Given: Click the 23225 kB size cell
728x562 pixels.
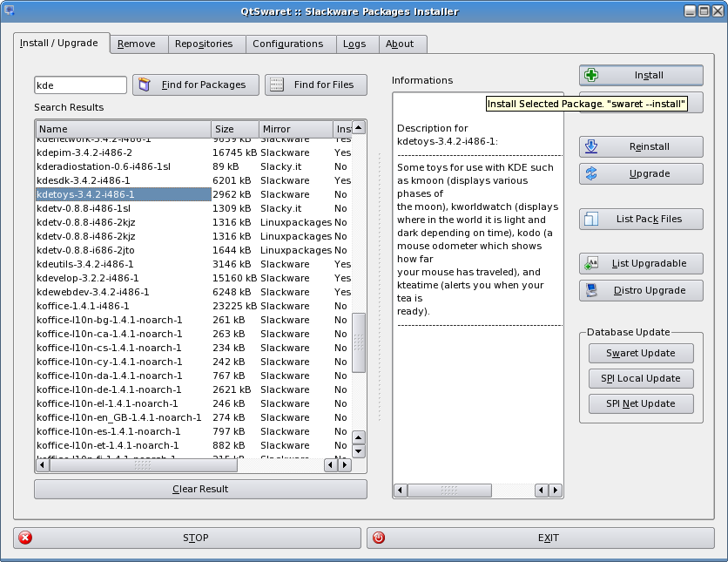Looking at the screenshot, I should [x=234, y=306].
